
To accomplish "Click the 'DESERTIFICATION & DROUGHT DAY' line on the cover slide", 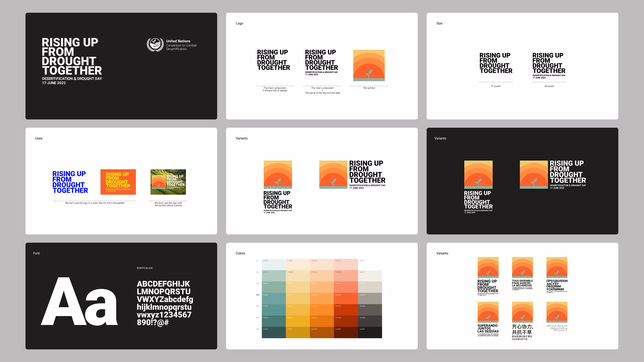I will (72, 78).
